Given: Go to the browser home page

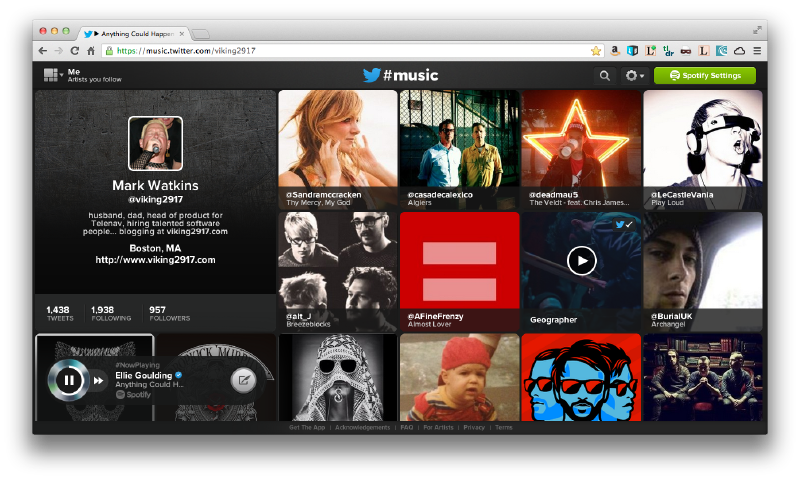Looking at the screenshot, I should pos(91,50).
